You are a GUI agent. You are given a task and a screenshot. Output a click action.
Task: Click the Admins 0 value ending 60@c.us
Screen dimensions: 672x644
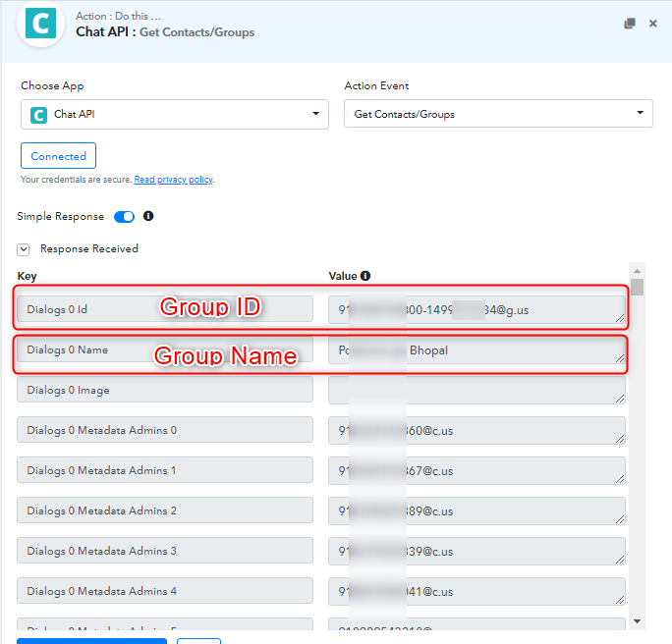476,431
